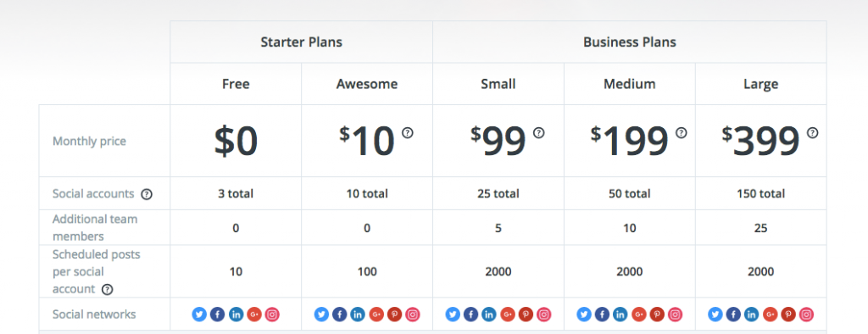The width and height of the screenshot is (868, 334).
Task: Click the 150 total social accounts cell
Action: point(760,194)
